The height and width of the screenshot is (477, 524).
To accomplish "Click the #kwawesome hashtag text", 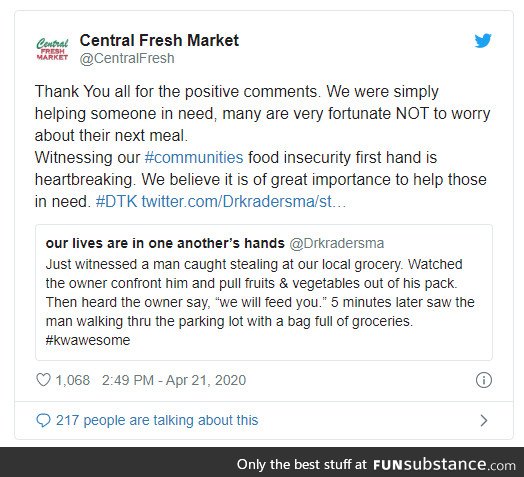I will pyautogui.click(x=88, y=340).
